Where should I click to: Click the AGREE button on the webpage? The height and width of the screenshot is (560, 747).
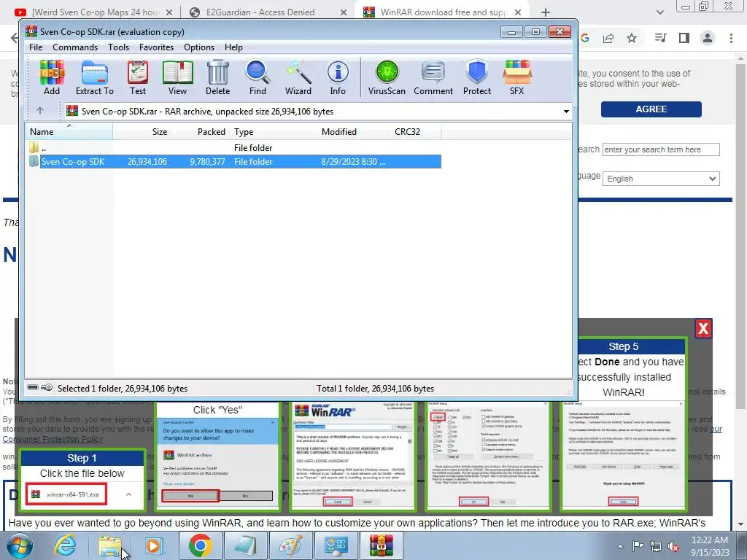[x=651, y=109]
